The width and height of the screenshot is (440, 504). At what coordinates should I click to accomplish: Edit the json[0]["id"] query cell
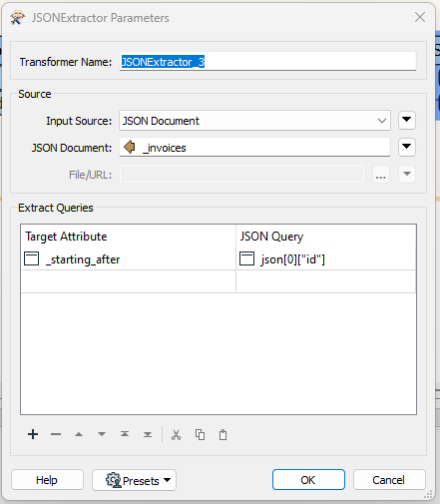[326, 259]
